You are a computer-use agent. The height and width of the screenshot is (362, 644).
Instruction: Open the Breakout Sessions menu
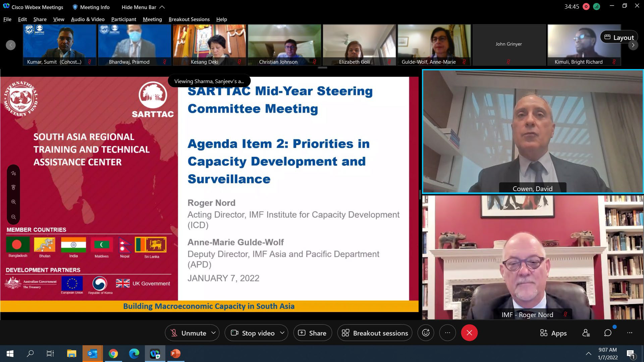pos(189,19)
